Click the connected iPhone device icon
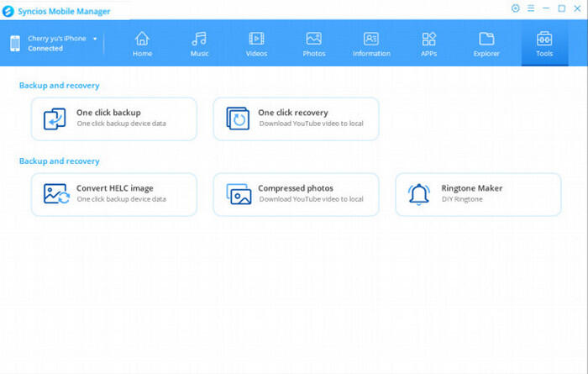The width and height of the screenshot is (588, 374). pyautogui.click(x=15, y=44)
